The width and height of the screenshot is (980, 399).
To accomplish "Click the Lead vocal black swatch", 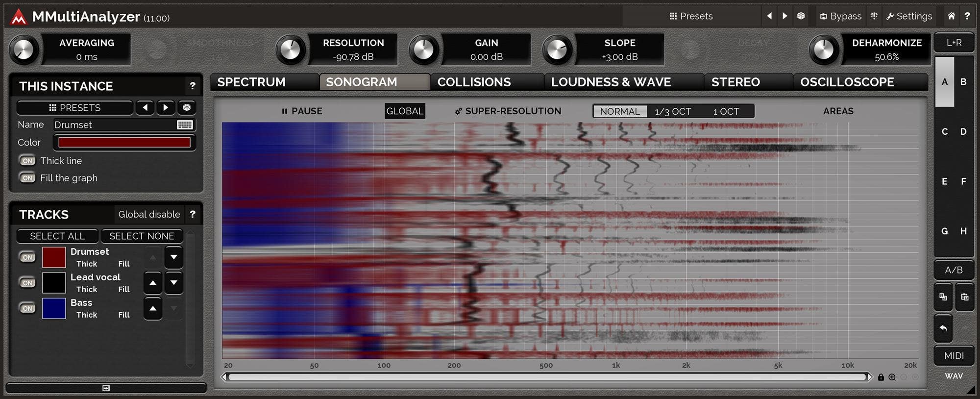I will (54, 283).
